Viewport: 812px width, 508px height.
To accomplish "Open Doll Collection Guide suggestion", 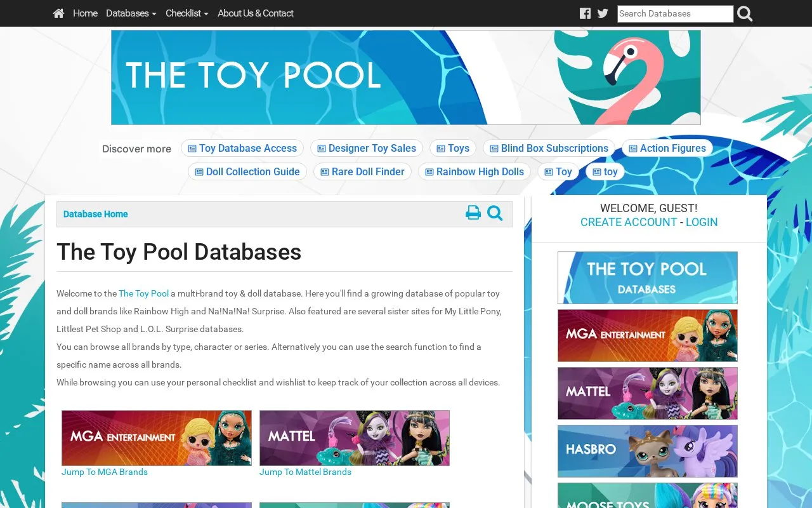I will pos(247,171).
